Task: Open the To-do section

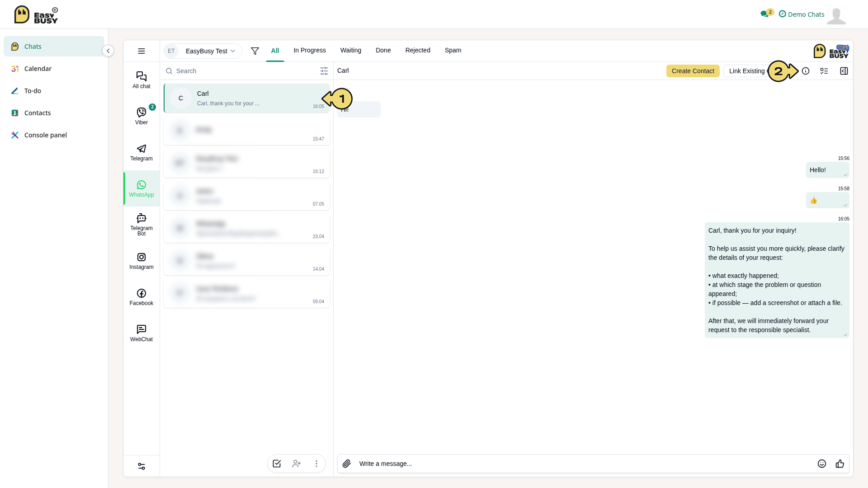Action: [x=54, y=91]
